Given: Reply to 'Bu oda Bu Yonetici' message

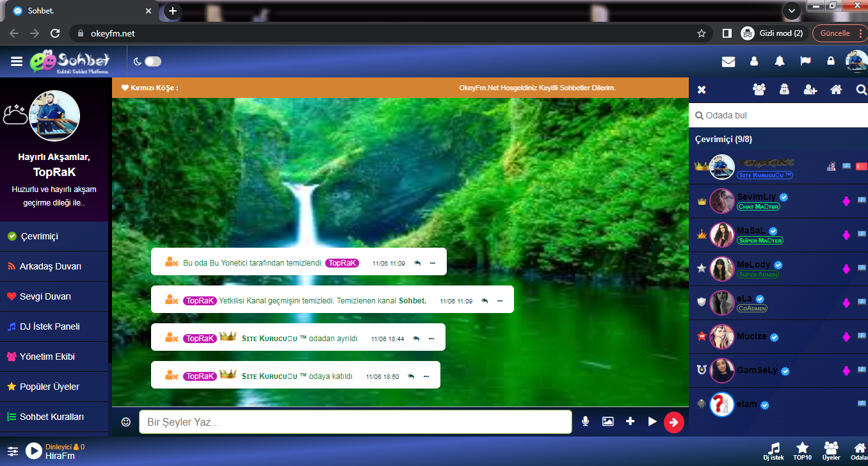Looking at the screenshot, I should click(417, 263).
